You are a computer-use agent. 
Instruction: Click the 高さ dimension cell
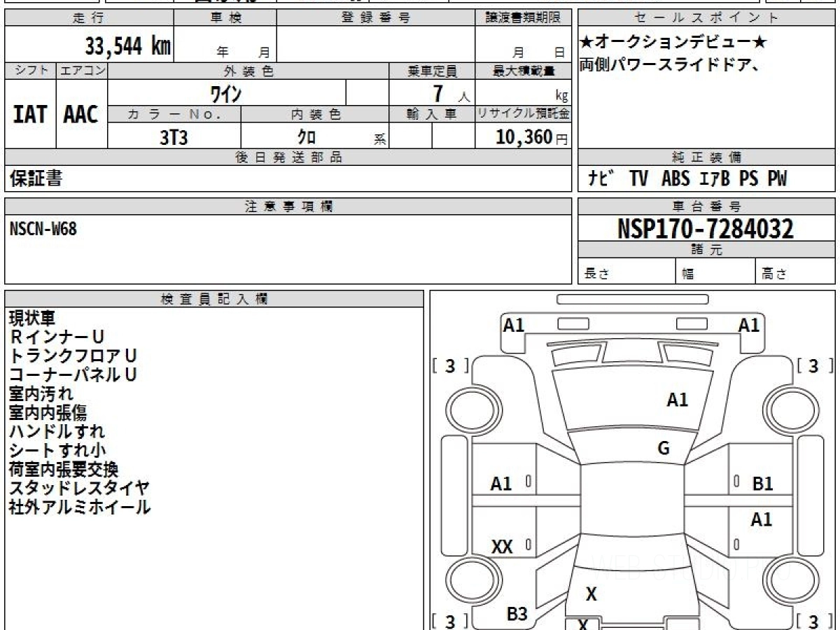795,272
